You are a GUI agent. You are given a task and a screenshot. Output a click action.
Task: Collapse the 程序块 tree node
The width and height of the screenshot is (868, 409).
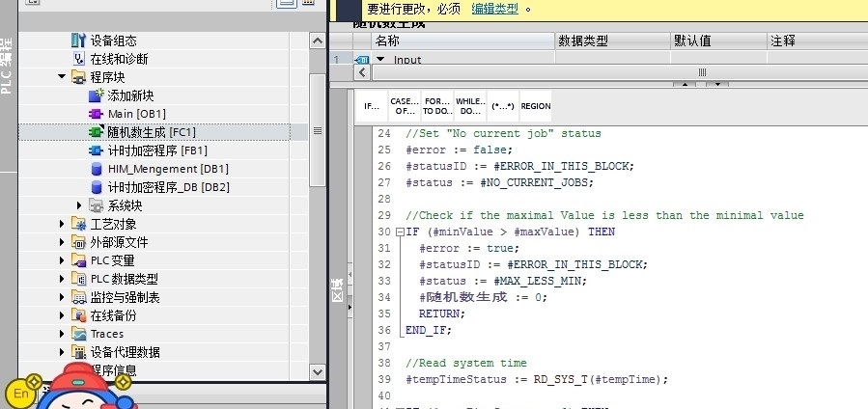tap(62, 77)
